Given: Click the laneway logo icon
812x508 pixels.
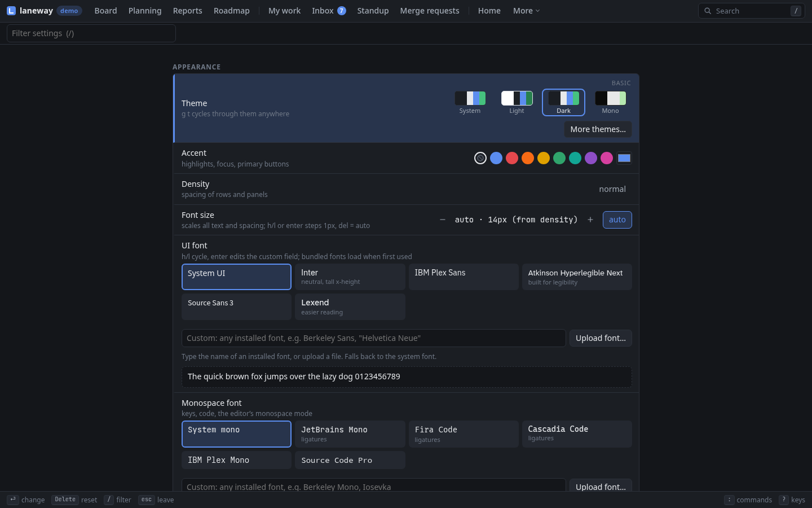Looking at the screenshot, I should point(11,11).
